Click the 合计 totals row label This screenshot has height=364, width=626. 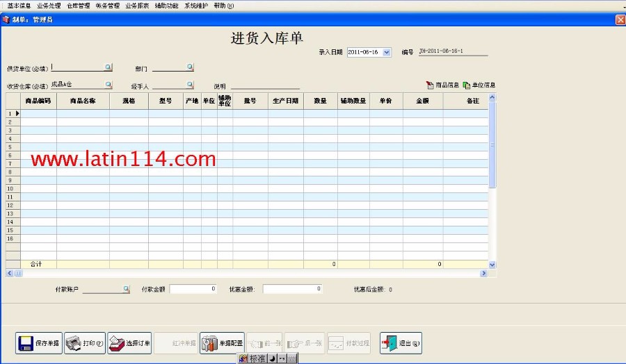click(x=36, y=264)
